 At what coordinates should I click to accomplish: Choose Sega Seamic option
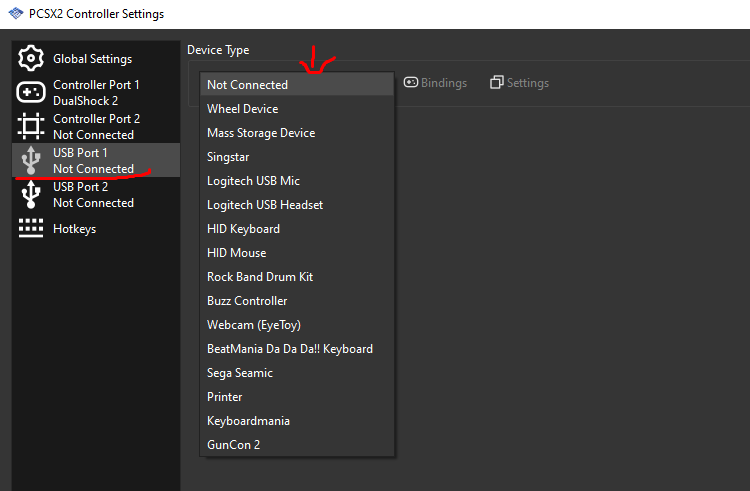pos(297,372)
